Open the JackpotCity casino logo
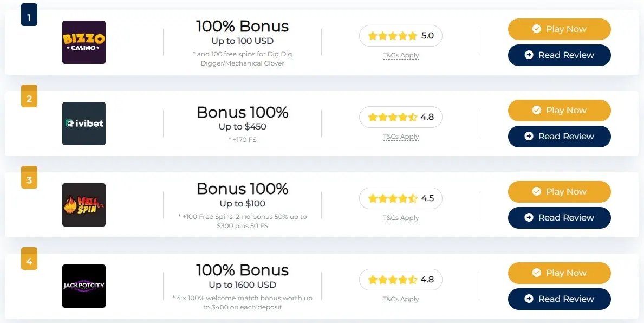 point(84,286)
